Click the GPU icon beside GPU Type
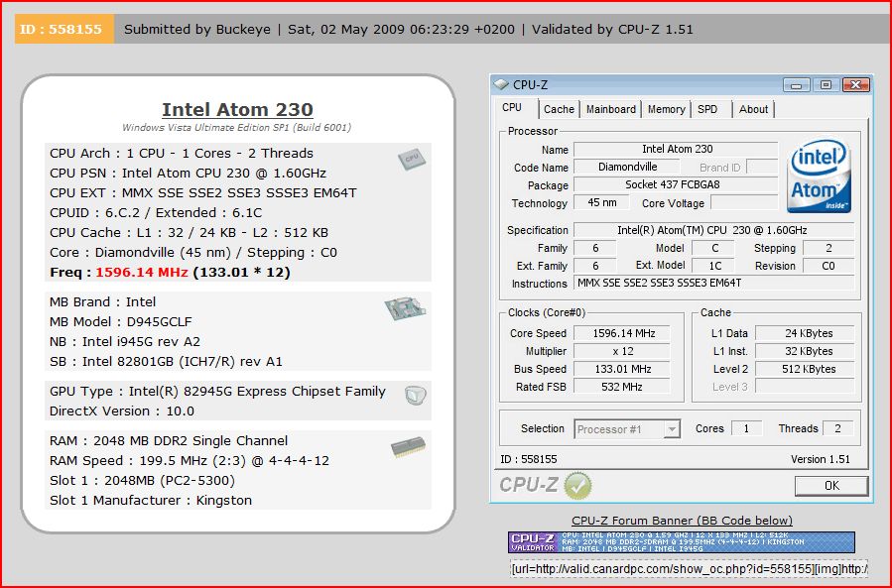Screen dimensions: 892x588 pyautogui.click(x=416, y=395)
